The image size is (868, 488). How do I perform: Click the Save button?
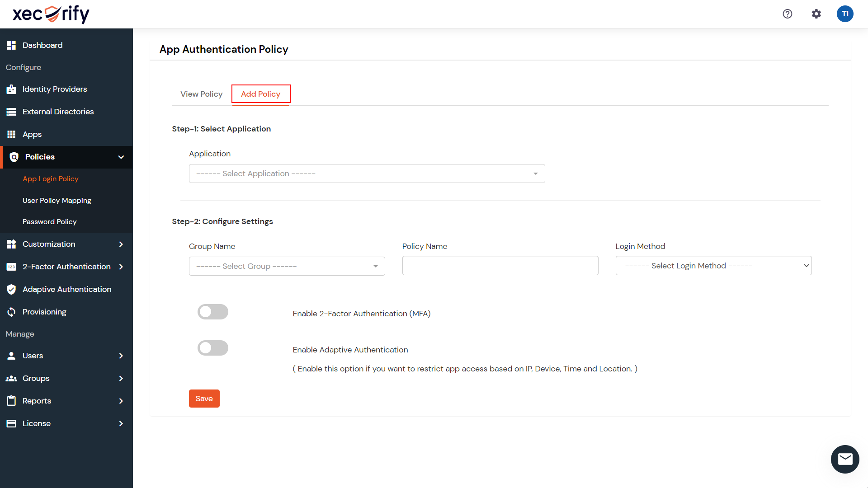pos(204,399)
